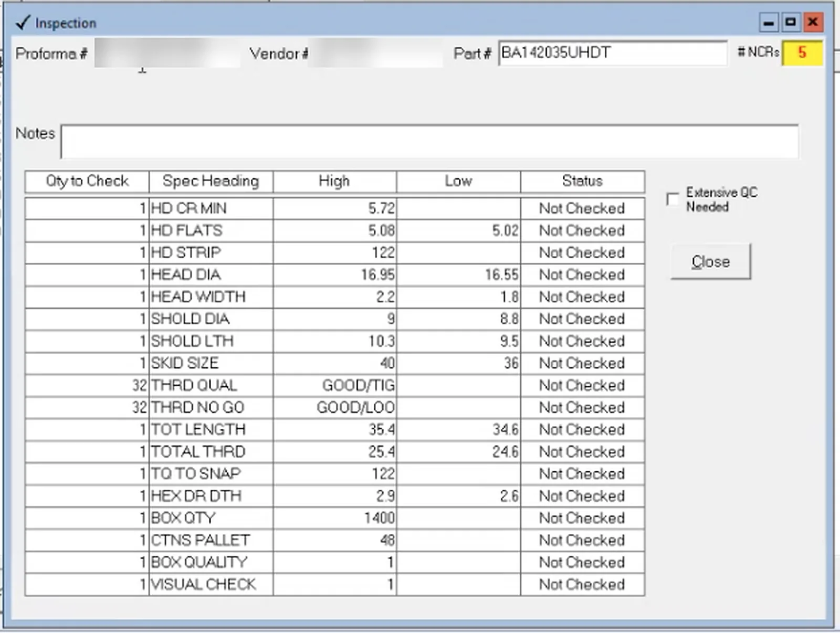Click the Qty to Check column header
The height and width of the screenshot is (633, 840).
click(x=87, y=181)
